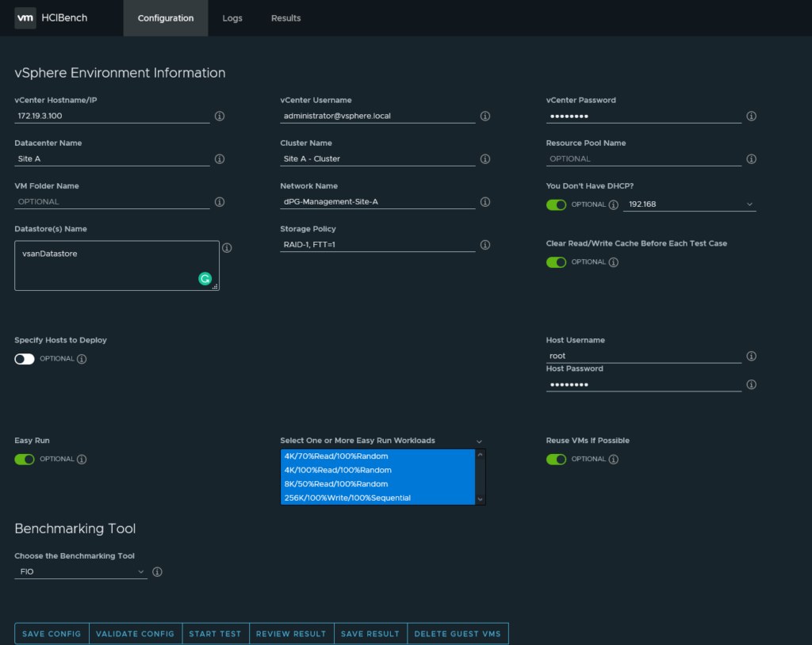Open the Results tab
This screenshot has width=812, height=645.
(285, 18)
